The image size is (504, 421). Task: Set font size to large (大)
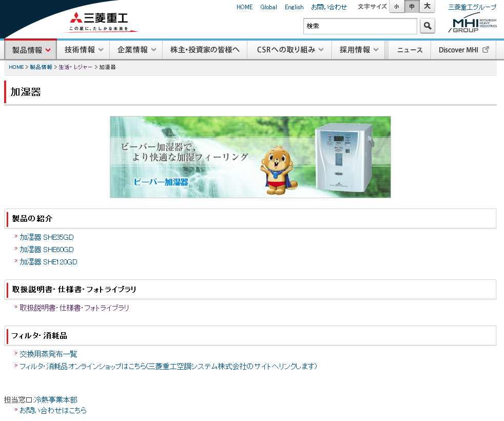(x=427, y=7)
